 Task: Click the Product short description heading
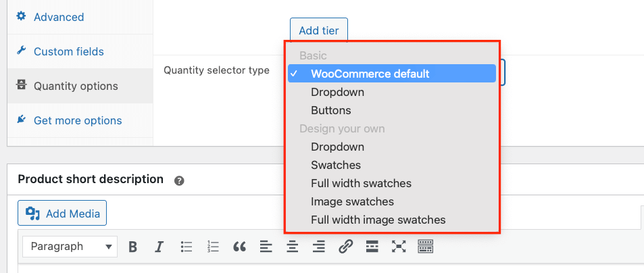point(91,179)
